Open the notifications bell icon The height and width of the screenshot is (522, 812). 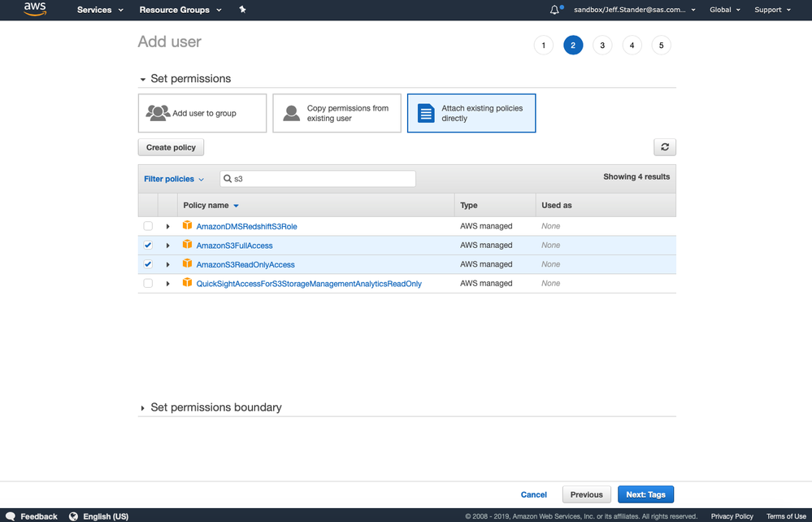(x=555, y=10)
